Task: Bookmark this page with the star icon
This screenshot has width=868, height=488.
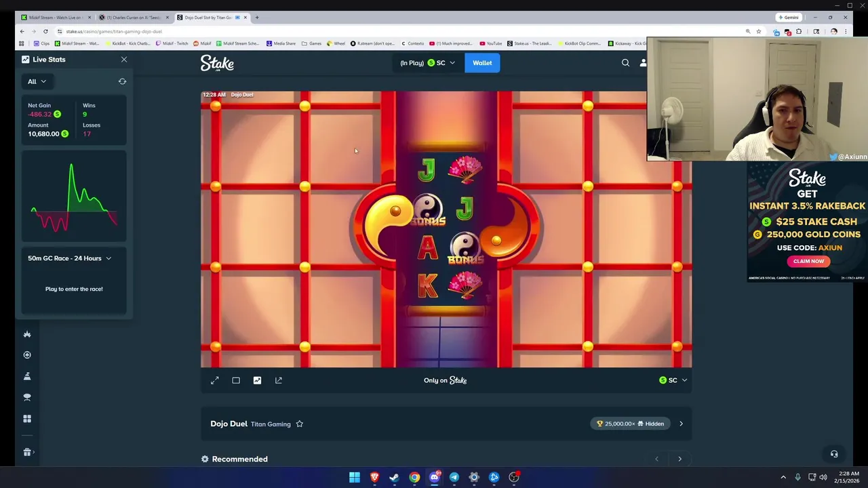Action: pos(759,31)
